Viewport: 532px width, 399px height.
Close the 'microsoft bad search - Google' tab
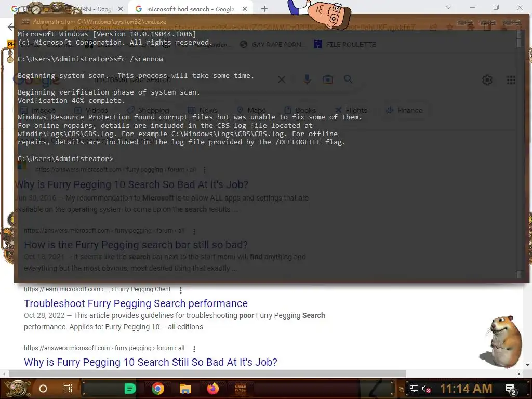coord(245,9)
